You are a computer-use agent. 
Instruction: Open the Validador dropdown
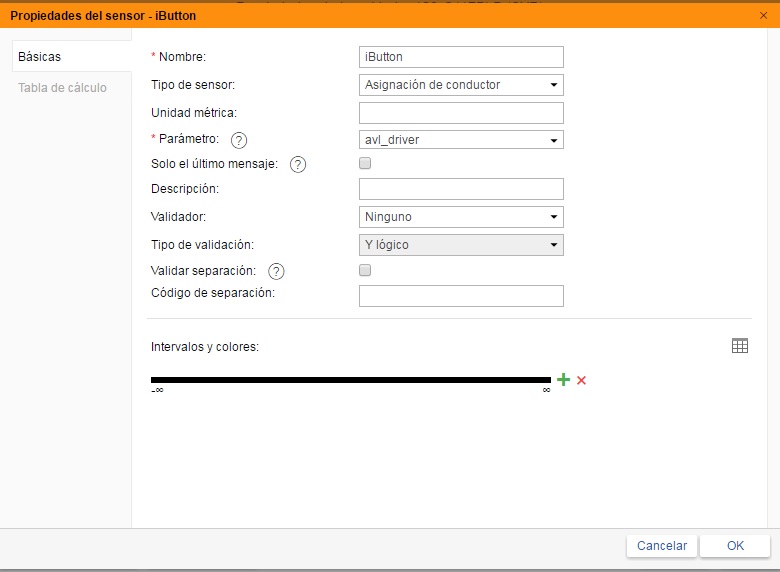tap(460, 217)
